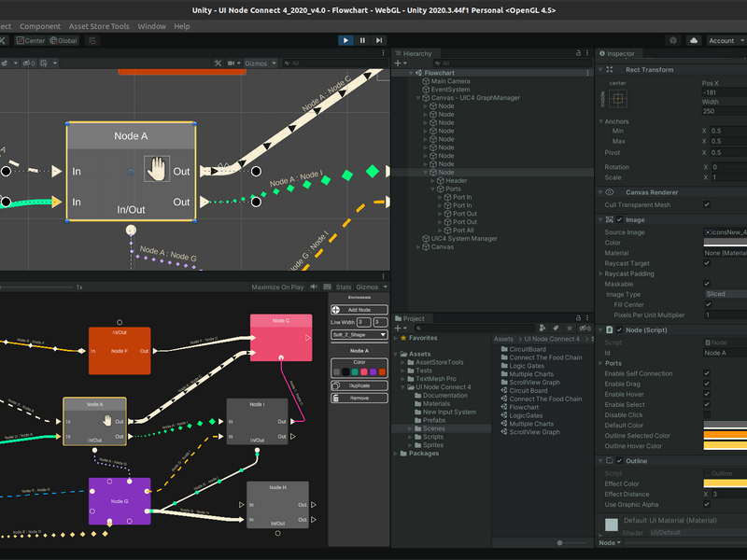Expand the Raycast Padding foldout
Screen dimensions: 747x560
[x=600, y=273]
